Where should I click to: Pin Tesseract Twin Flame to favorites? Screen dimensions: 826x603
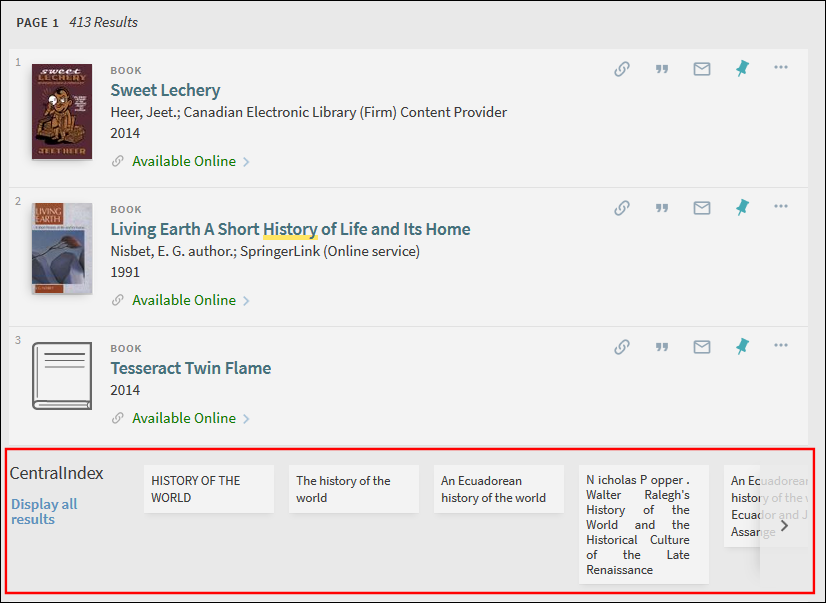[x=742, y=347]
